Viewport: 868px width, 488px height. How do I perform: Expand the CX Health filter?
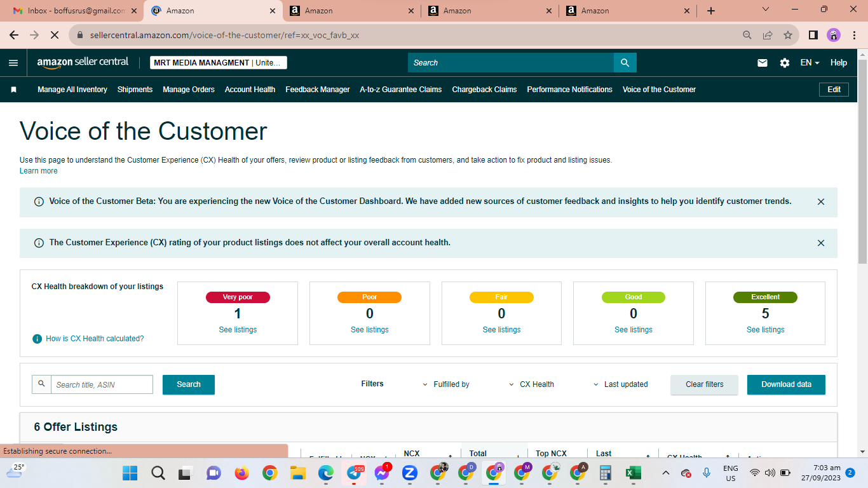click(532, 384)
